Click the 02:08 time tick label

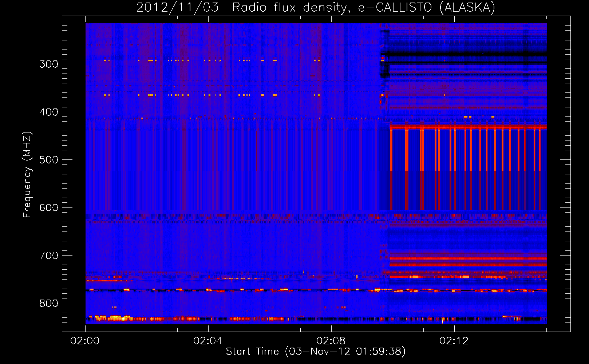click(x=331, y=341)
